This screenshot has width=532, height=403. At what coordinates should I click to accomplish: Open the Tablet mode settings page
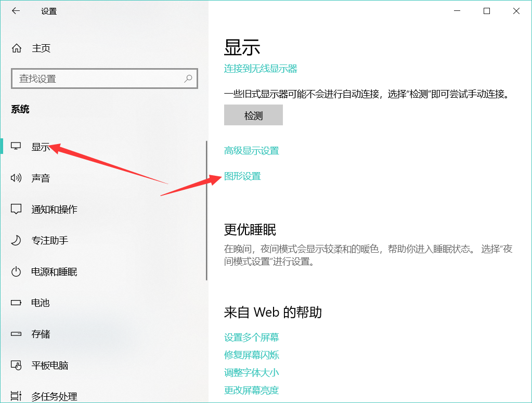pos(49,365)
